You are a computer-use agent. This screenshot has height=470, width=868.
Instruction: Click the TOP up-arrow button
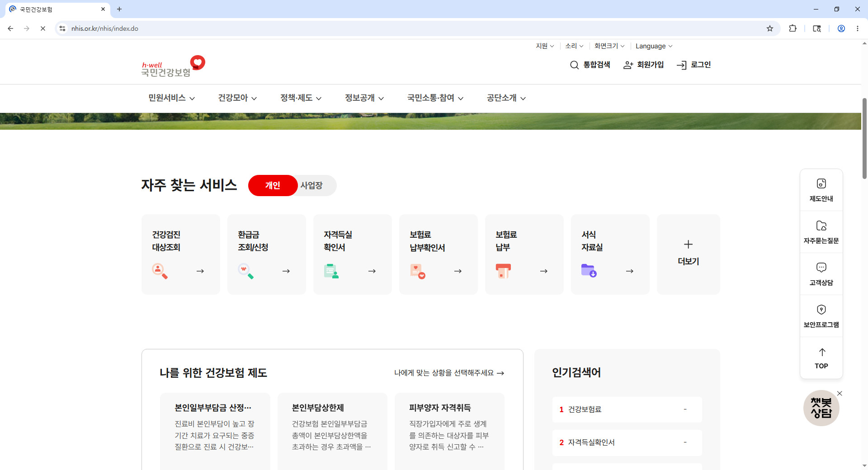tap(821, 358)
